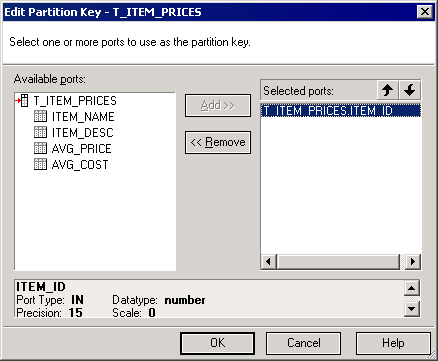The image size is (438, 361).
Task: Click the ITEM_ID heading in details panel
Action: point(41,287)
